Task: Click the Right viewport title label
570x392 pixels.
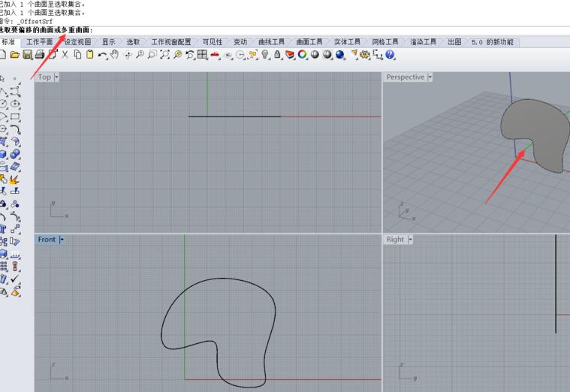Action: point(395,240)
